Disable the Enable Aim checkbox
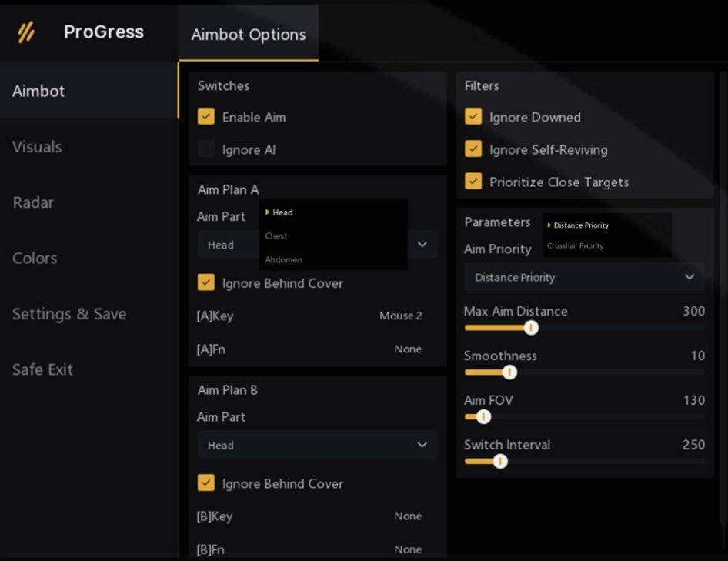This screenshot has width=728, height=561. 206,117
